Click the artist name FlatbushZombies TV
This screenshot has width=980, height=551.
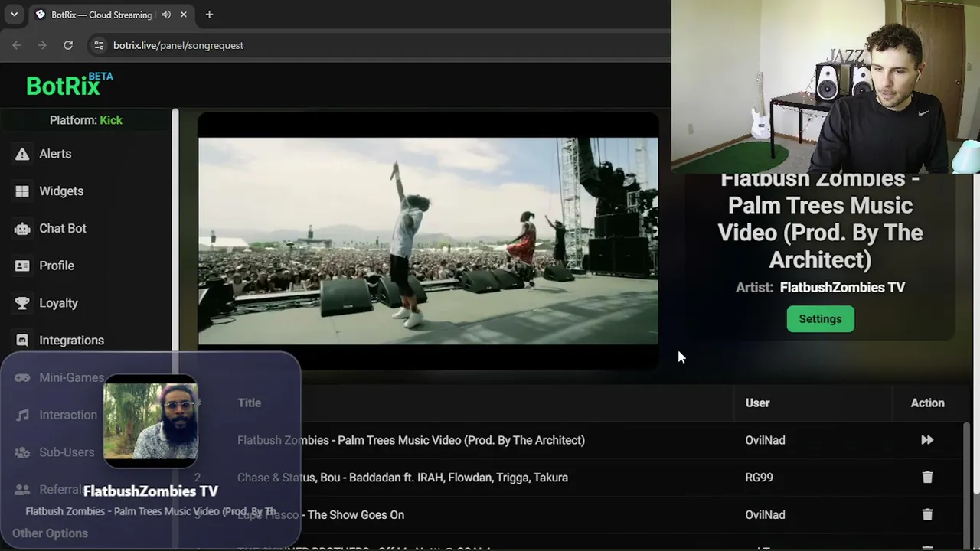[x=842, y=288]
